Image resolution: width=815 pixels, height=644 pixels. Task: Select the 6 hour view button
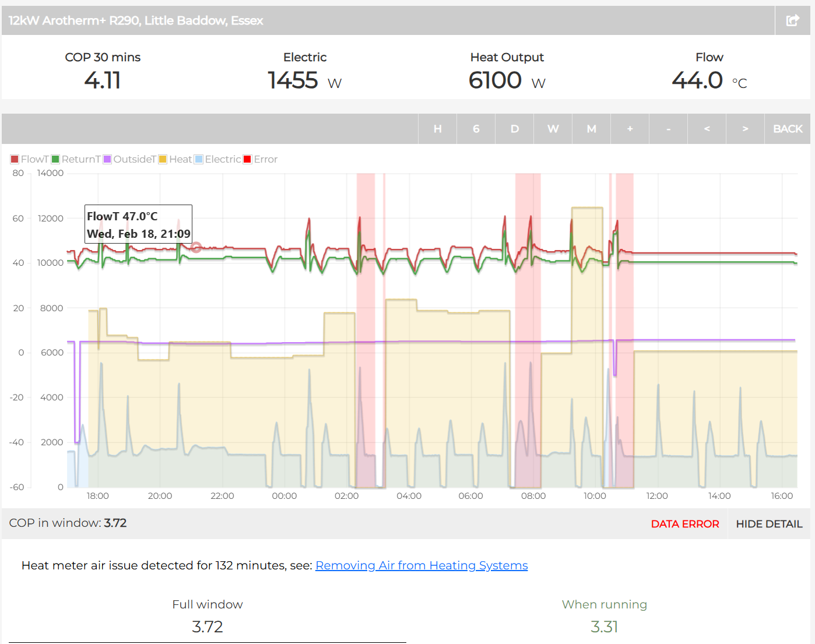(476, 129)
